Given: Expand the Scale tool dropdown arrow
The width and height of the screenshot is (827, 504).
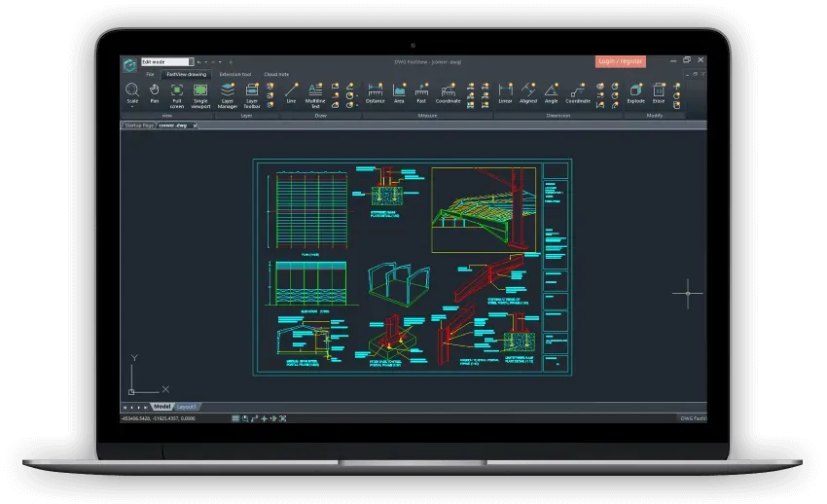Looking at the screenshot, I should coord(132,106).
